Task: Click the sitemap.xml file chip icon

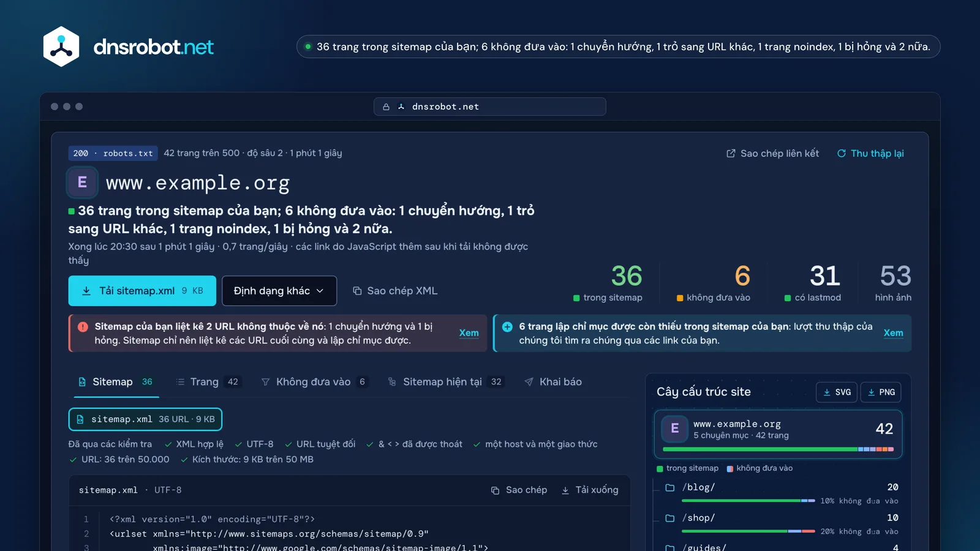Action: point(80,419)
